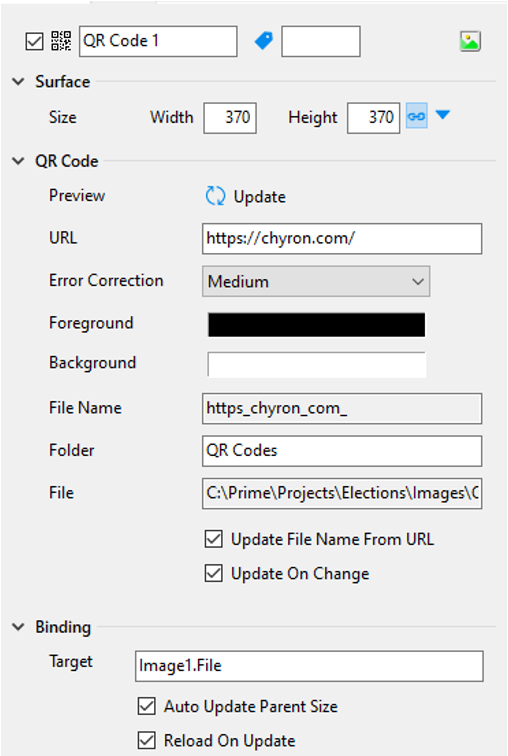The image size is (508, 756).
Task: Toggle the QR Code 1 enabled checkbox
Action: 34,41
